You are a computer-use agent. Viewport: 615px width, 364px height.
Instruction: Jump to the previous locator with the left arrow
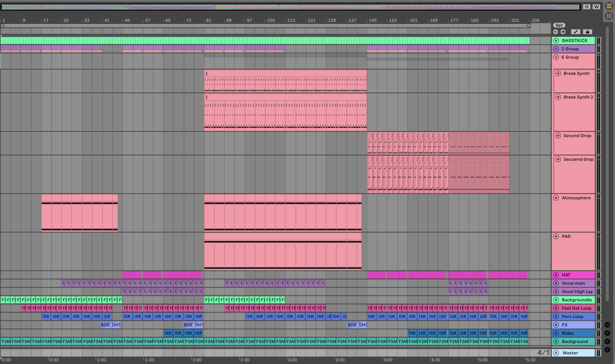pos(556,32)
